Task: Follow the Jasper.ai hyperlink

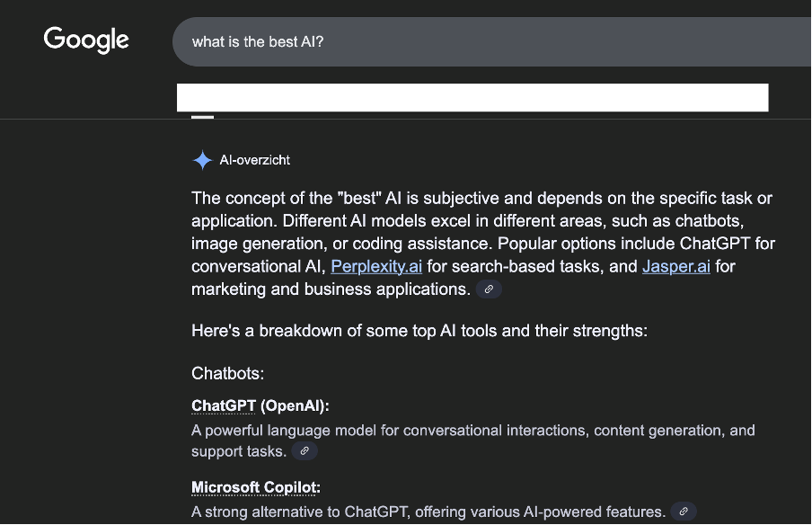Action: coord(675,266)
